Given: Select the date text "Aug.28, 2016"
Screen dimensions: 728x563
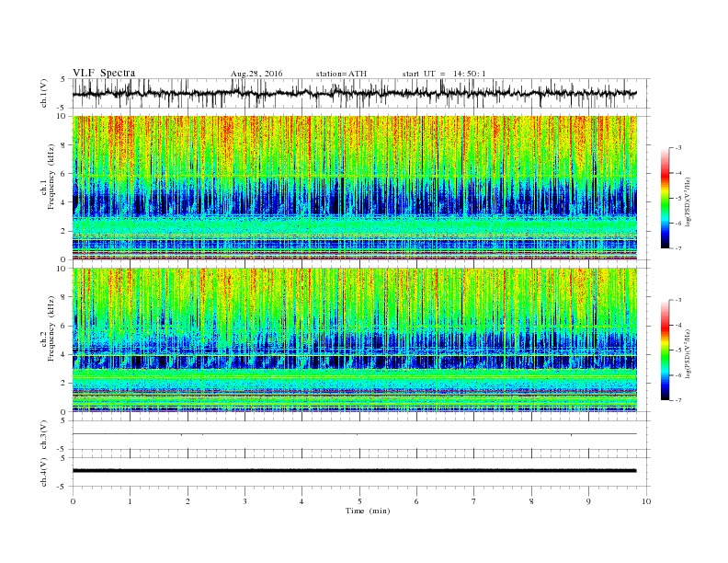Looking at the screenshot, I should [x=256, y=74].
